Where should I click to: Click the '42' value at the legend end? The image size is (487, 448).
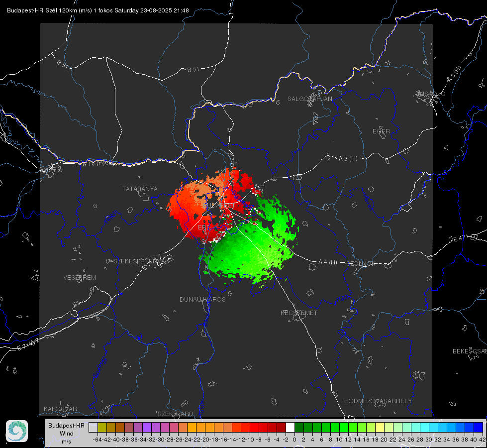click(482, 440)
